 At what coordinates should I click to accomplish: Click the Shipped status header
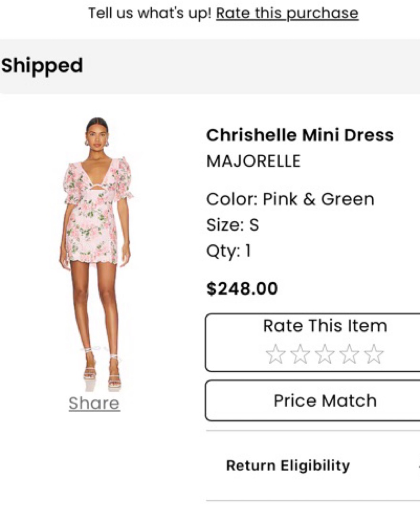tap(42, 66)
